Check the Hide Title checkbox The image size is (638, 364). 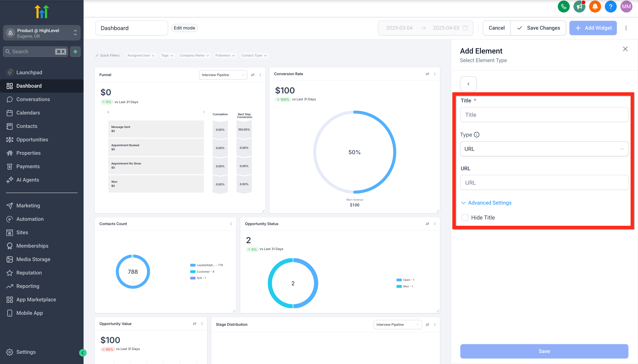(465, 217)
